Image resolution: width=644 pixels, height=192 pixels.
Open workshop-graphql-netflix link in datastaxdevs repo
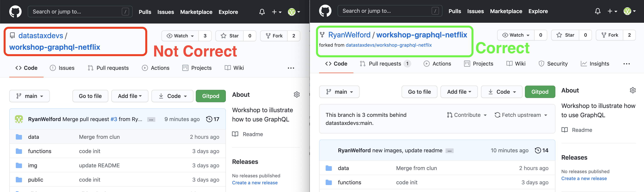55,47
